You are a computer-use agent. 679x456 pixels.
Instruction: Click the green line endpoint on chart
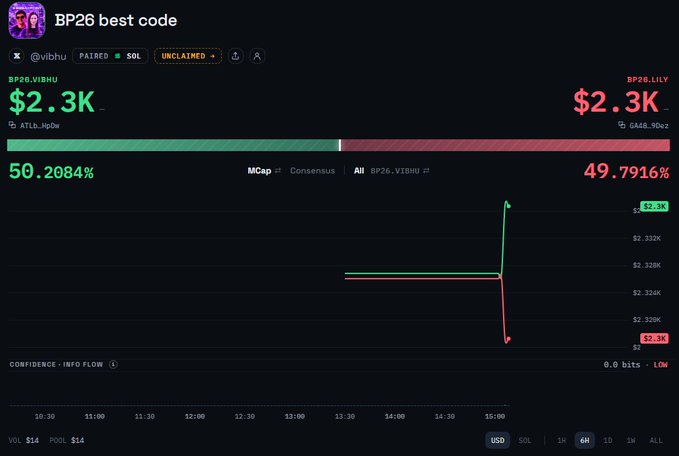point(508,206)
